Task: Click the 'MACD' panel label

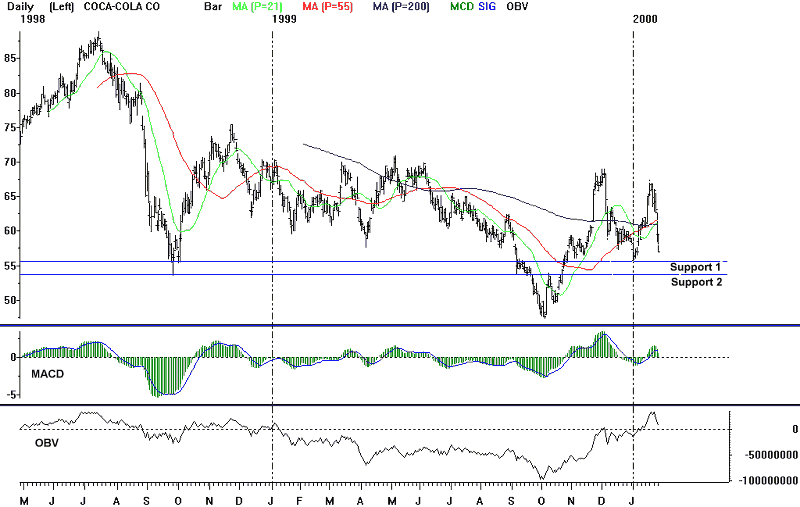Action: click(x=47, y=374)
